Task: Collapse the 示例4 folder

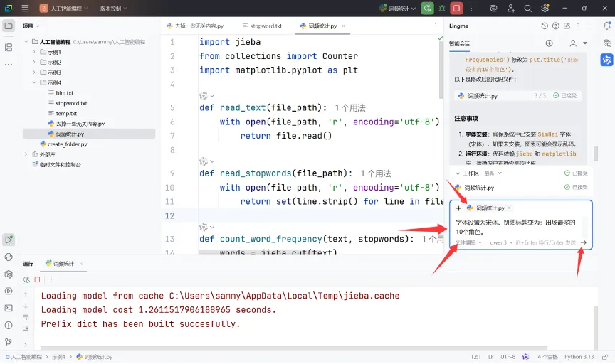Action: click(34, 82)
